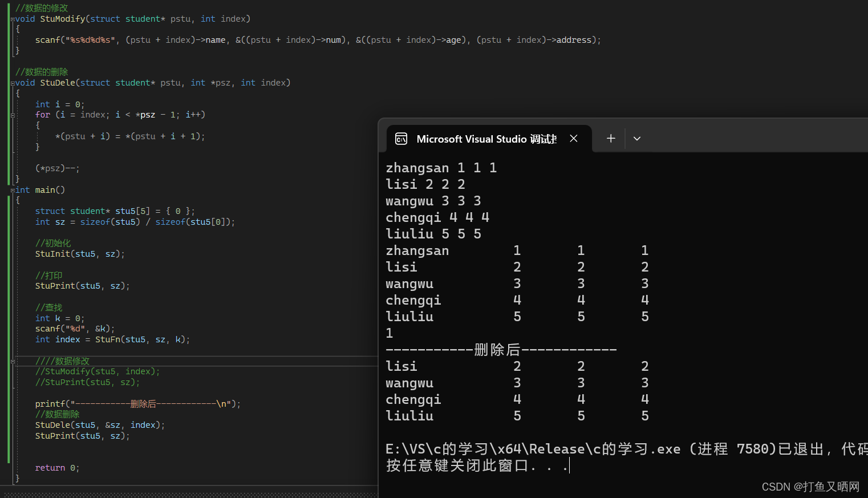Click the '*(pstu + i) = *(pstu + i + 1);' line
The height and width of the screenshot is (498, 868).
130,136
